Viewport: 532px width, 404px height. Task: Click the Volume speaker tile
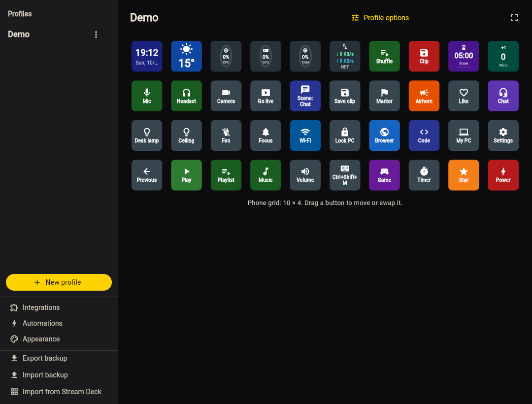click(305, 175)
